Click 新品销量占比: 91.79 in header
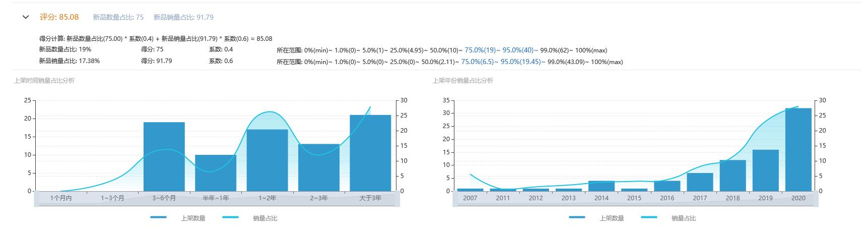Viewport: 868px width, 230px height. click(183, 17)
